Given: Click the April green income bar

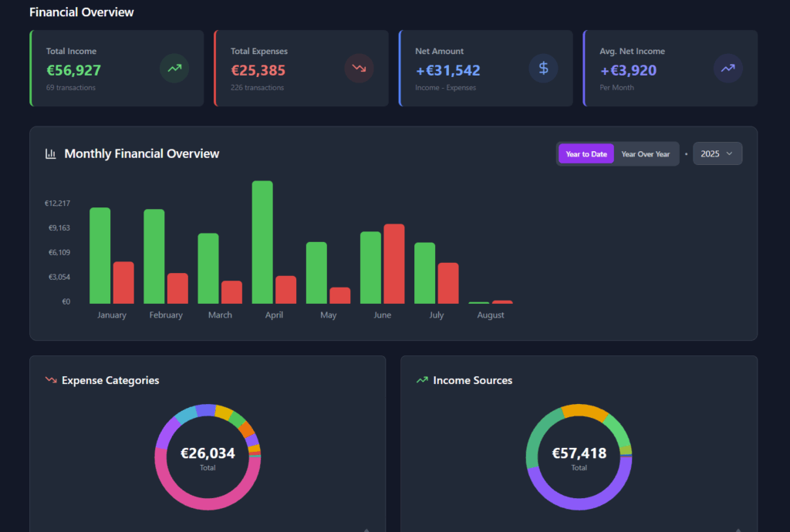Looking at the screenshot, I should [262, 242].
